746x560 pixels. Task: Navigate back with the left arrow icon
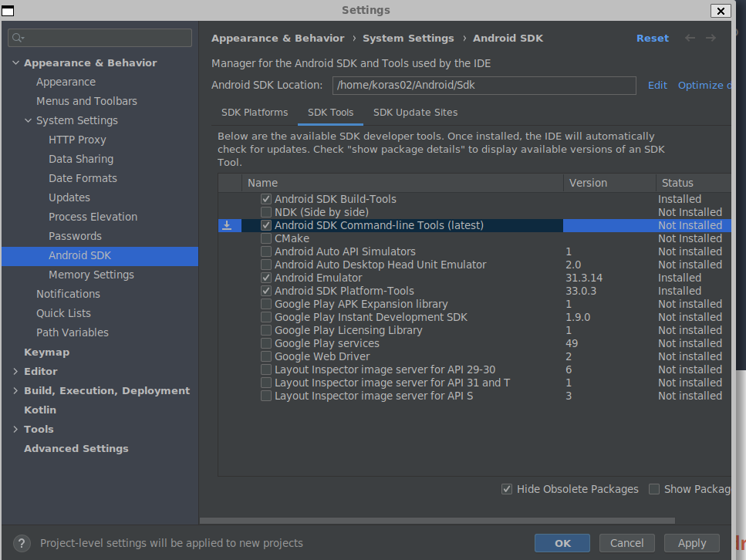coord(690,38)
